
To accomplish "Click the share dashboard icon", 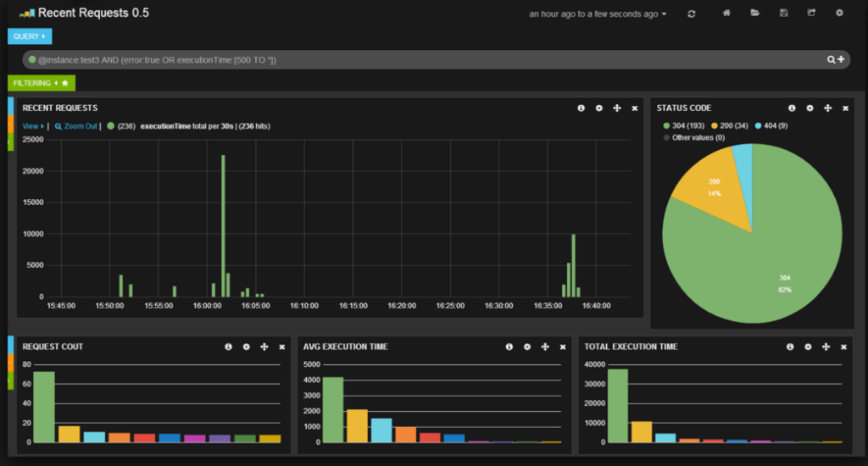I will (811, 14).
